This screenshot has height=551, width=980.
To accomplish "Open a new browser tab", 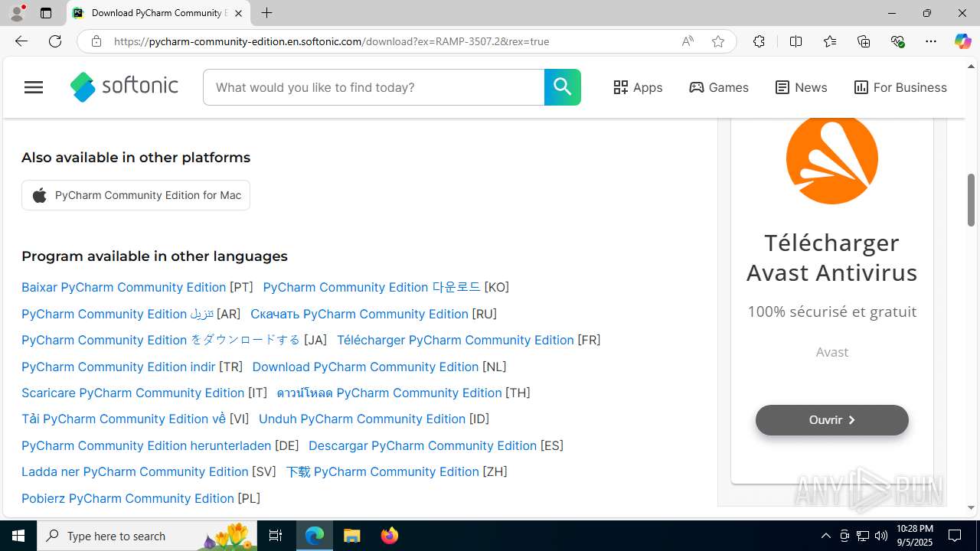I will pyautogui.click(x=266, y=13).
